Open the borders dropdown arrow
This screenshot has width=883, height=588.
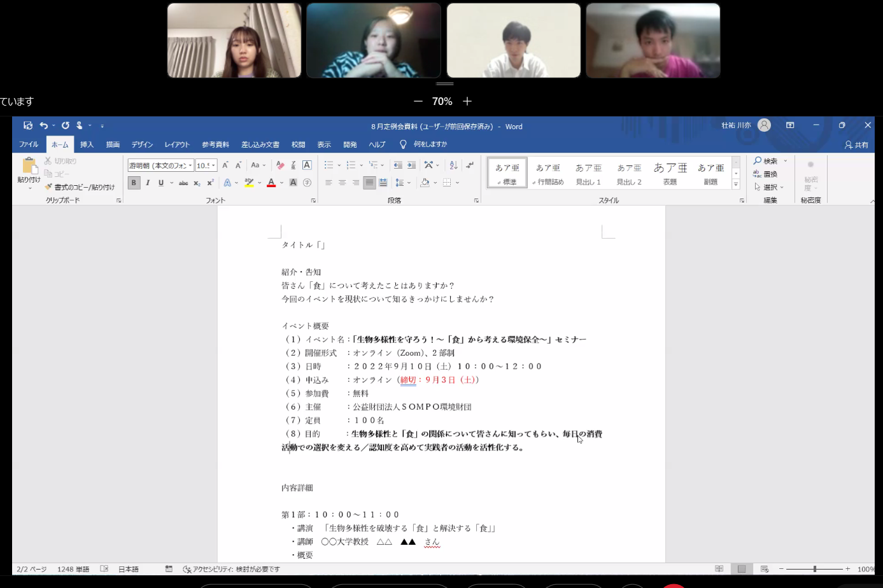[457, 183]
